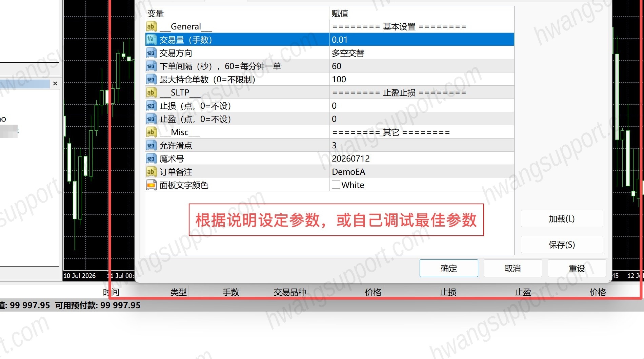Image resolution: width=644 pixels, height=359 pixels.
Task: Click the integer icon beside 止盈（点）
Action: click(x=151, y=119)
